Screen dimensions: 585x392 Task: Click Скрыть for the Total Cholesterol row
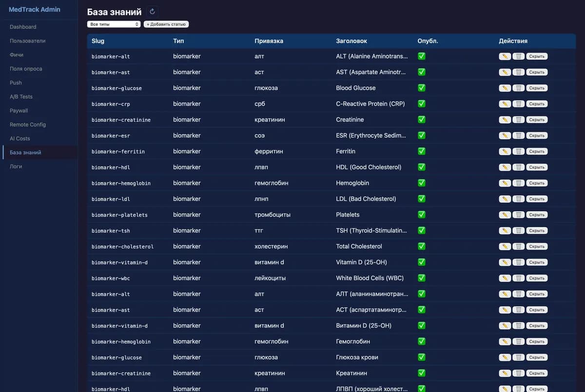pyautogui.click(x=537, y=247)
